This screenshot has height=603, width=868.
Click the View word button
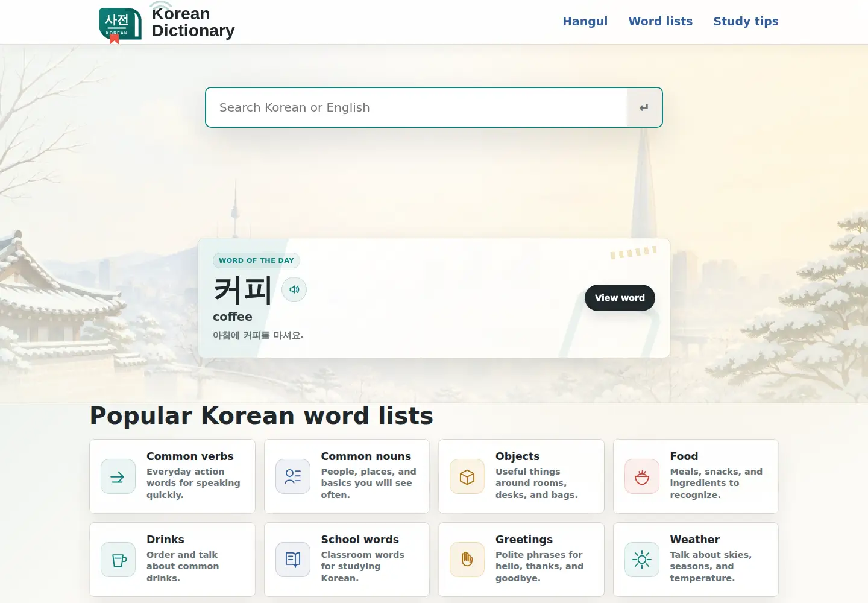620,298
